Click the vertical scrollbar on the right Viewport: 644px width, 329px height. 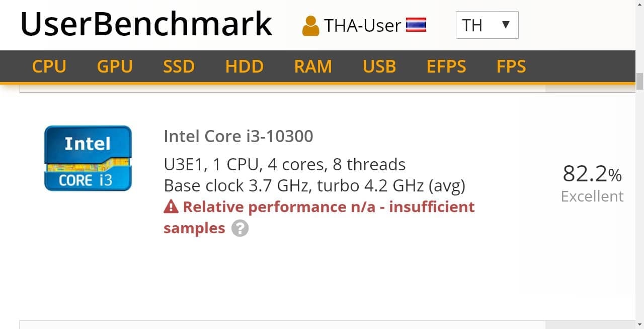click(639, 81)
